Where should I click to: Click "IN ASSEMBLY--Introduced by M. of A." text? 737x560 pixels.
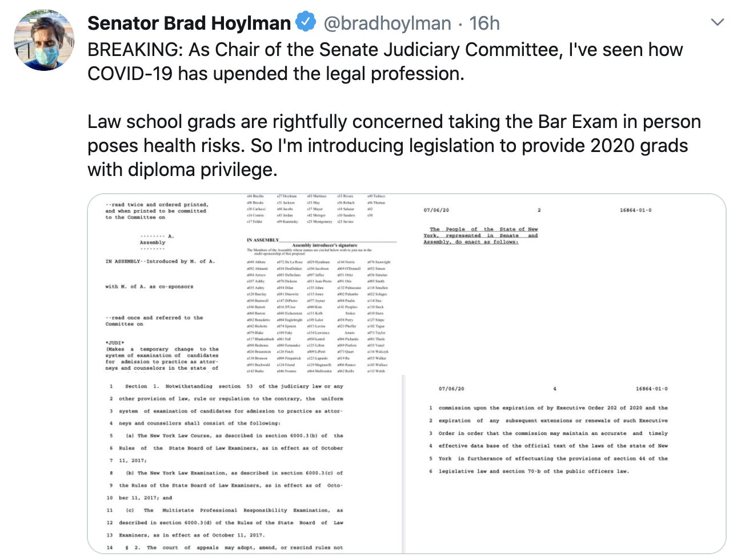[x=160, y=261]
